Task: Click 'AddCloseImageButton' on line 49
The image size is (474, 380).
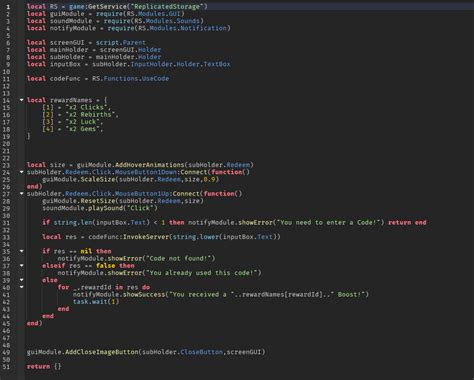Action: tap(102, 352)
